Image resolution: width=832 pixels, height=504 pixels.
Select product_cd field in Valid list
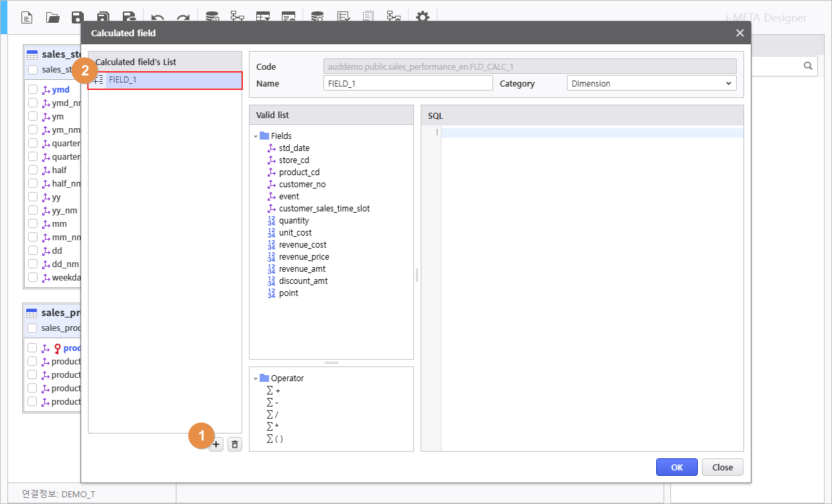pos(299,172)
